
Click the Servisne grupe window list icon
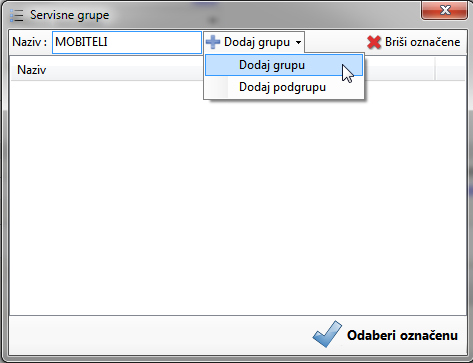pos(16,15)
